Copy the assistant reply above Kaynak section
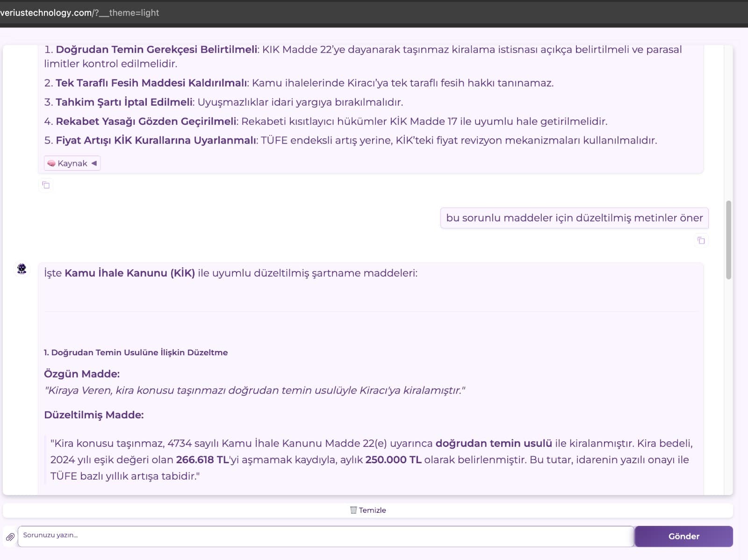Screen dimensions: 748x560 pos(46,185)
